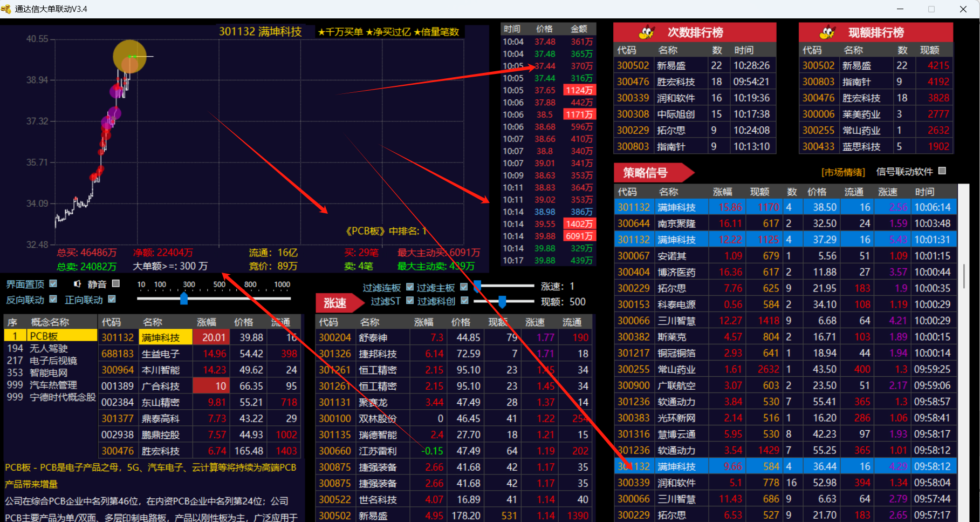Click 时间 column header in 策略信号 table
This screenshot has width=980, height=522.
(924, 192)
